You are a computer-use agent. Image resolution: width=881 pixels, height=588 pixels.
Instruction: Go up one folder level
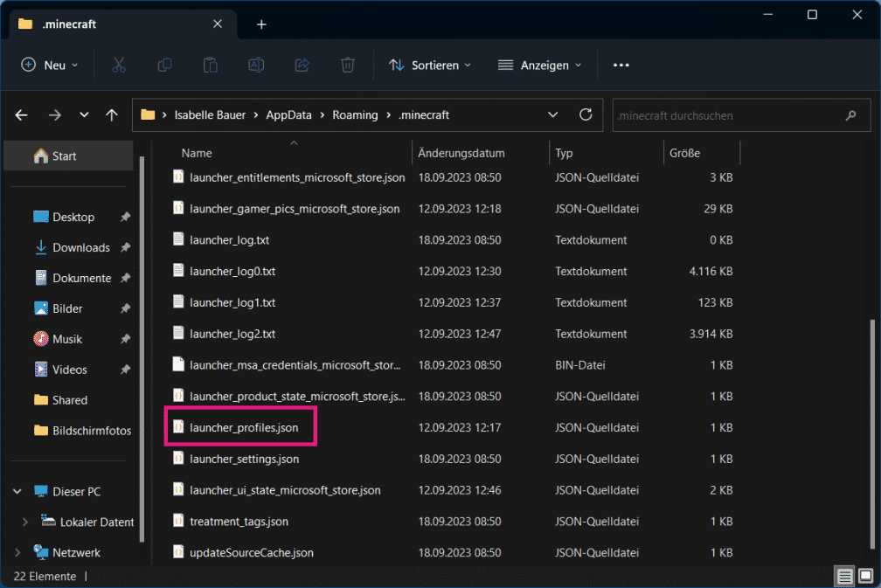112,115
